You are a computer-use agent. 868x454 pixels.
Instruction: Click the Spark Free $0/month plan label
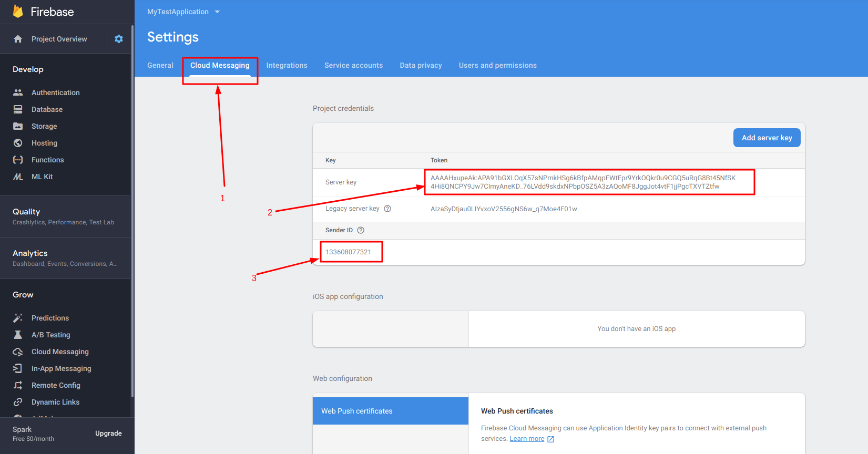33,434
